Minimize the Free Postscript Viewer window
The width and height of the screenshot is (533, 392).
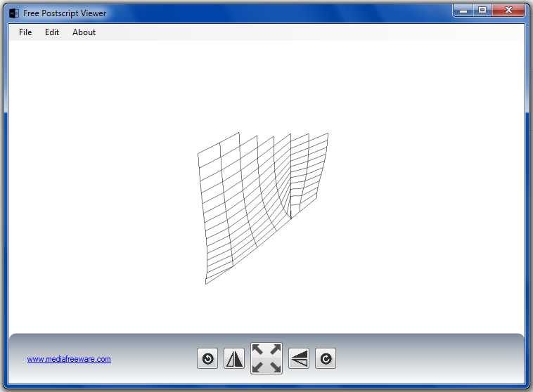(x=463, y=11)
